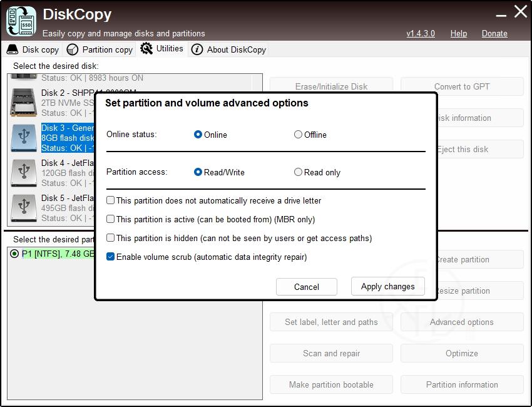Choose Read only partition access

pos(298,172)
